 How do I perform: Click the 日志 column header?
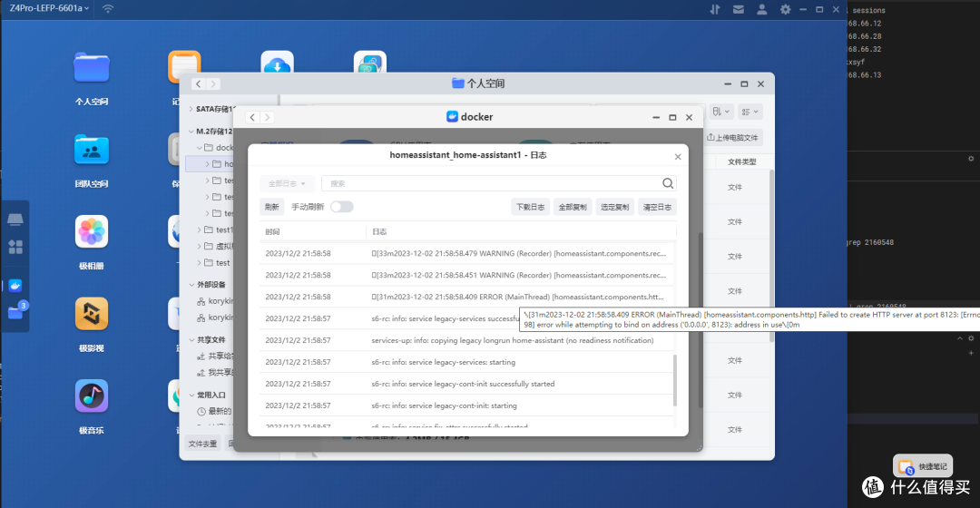pyautogui.click(x=379, y=232)
